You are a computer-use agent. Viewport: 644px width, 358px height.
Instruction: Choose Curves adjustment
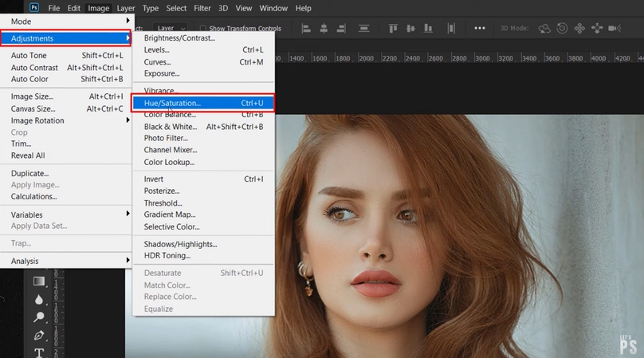pos(203,62)
